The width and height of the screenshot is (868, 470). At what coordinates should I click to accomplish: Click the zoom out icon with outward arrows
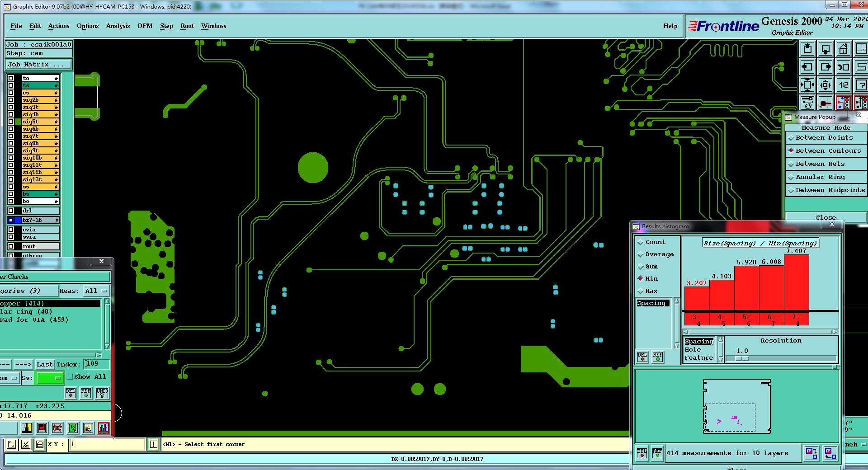(826, 85)
